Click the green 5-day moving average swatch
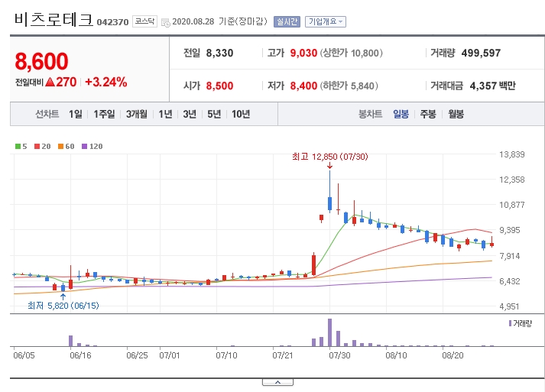Image resolution: width=545 pixels, height=392 pixels. [18, 146]
